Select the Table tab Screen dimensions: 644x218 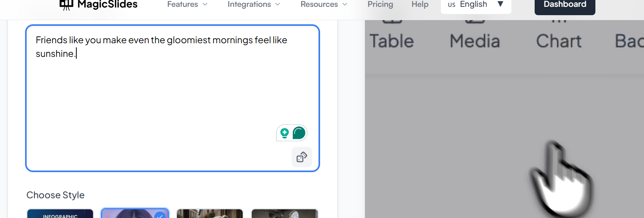pyautogui.click(x=391, y=40)
